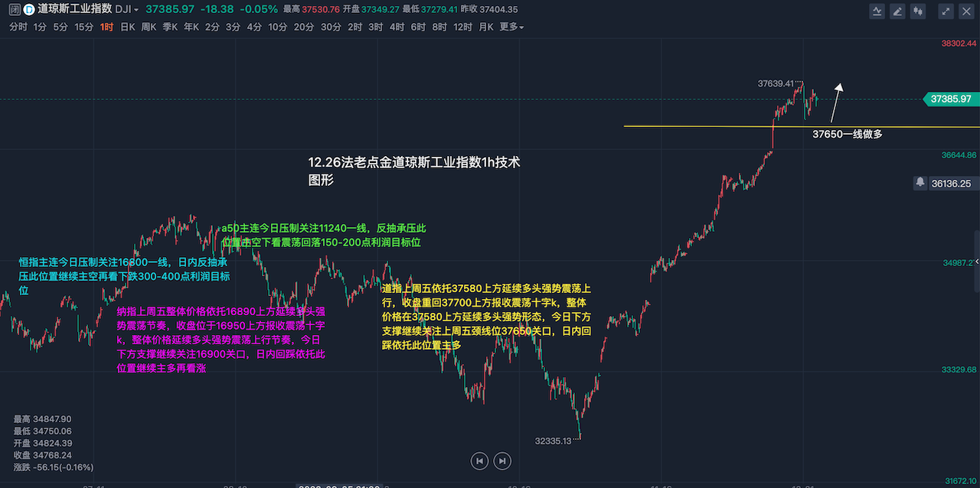980x488 pixels.
Task: Expand the 更多 timeframe menu
Action: [x=511, y=27]
